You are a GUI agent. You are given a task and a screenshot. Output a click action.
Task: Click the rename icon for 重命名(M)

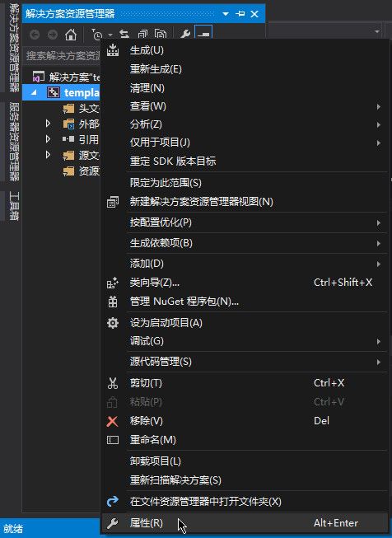point(113,440)
